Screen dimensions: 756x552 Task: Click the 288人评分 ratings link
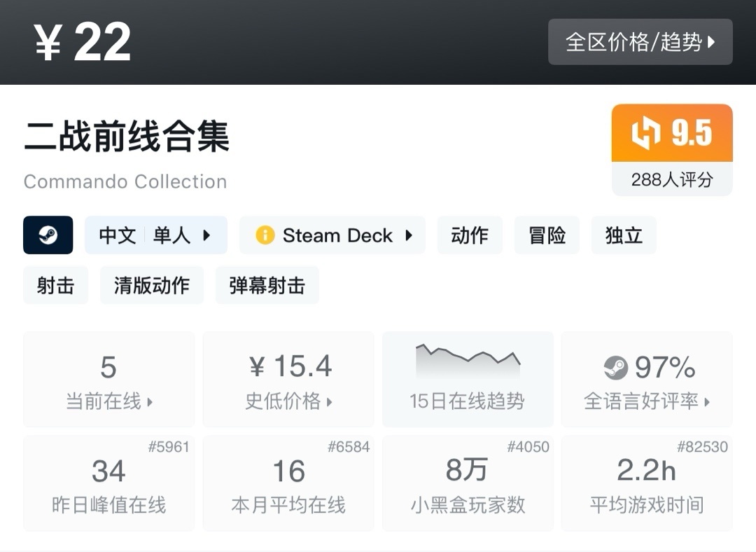tap(671, 179)
